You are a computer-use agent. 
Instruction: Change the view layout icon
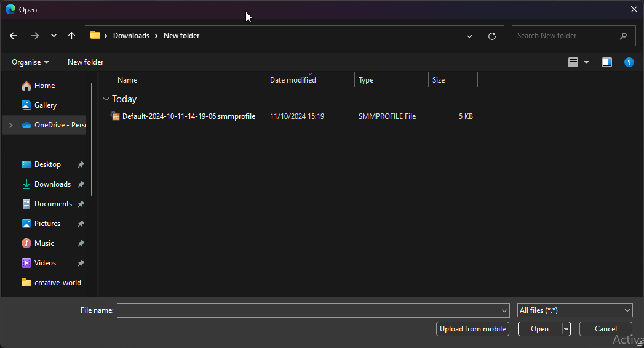[573, 62]
